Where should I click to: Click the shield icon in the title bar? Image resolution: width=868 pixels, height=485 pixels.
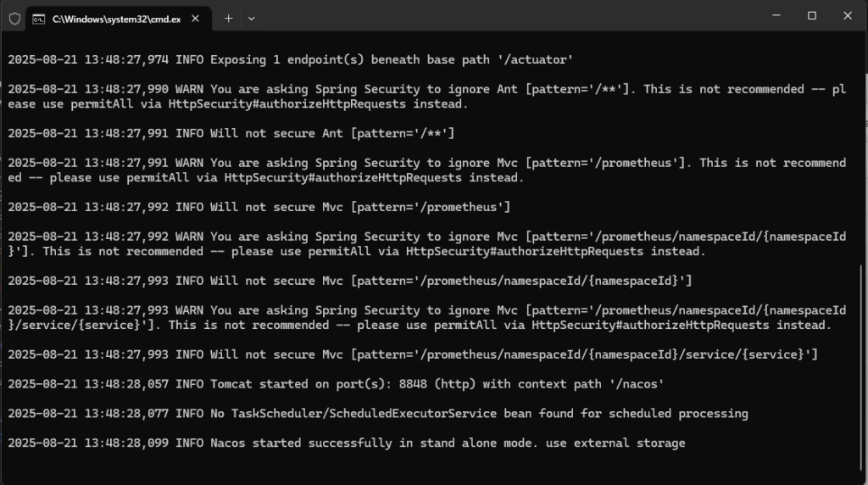14,18
